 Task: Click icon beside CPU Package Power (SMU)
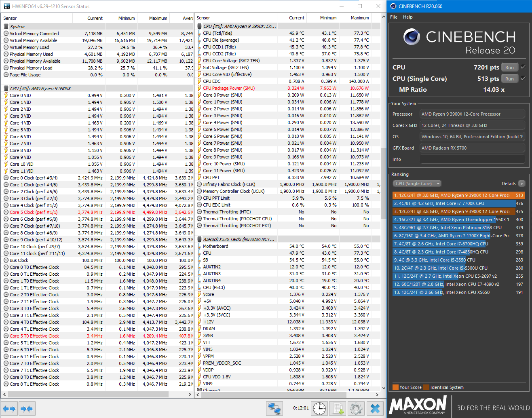(x=199, y=88)
